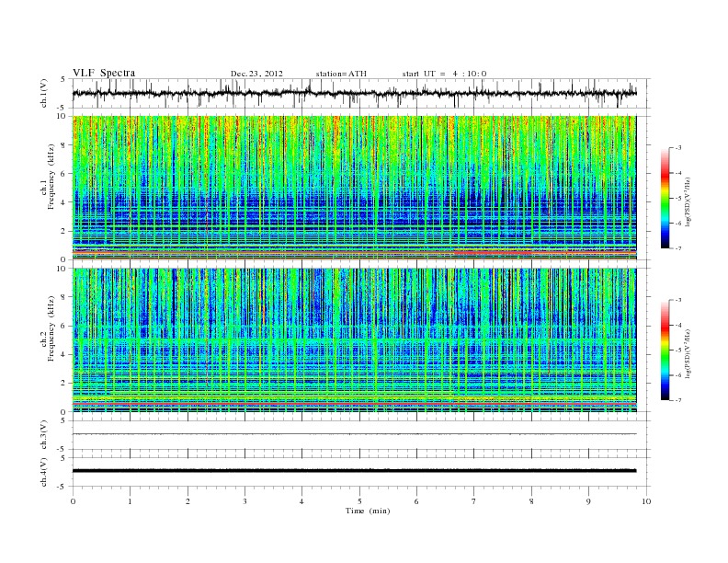Click the ch.1 spectrogram color scale bar
The width and height of the screenshot is (728, 563).
click(665, 198)
